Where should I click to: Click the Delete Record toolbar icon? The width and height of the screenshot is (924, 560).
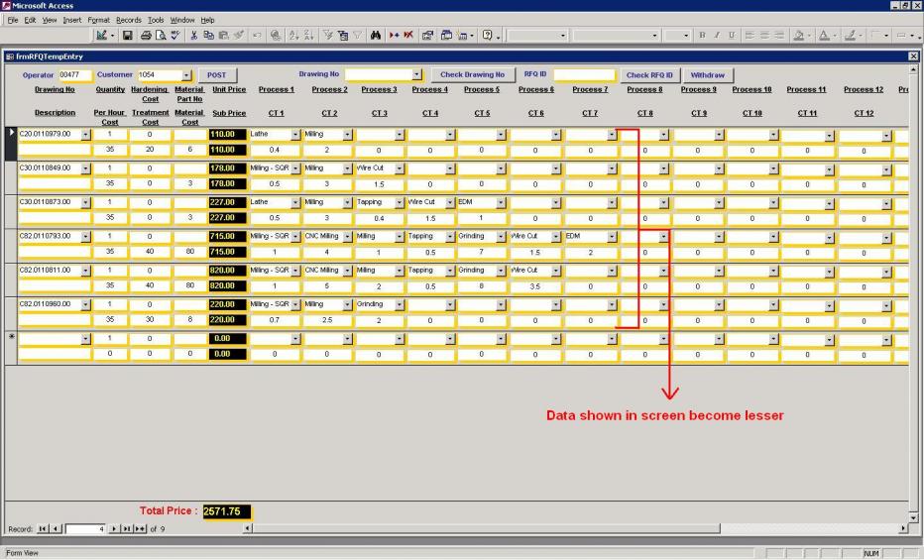tap(408, 36)
